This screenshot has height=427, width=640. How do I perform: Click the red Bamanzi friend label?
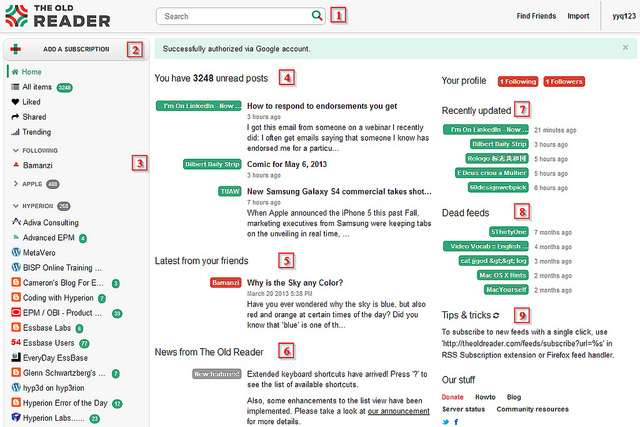(x=226, y=282)
